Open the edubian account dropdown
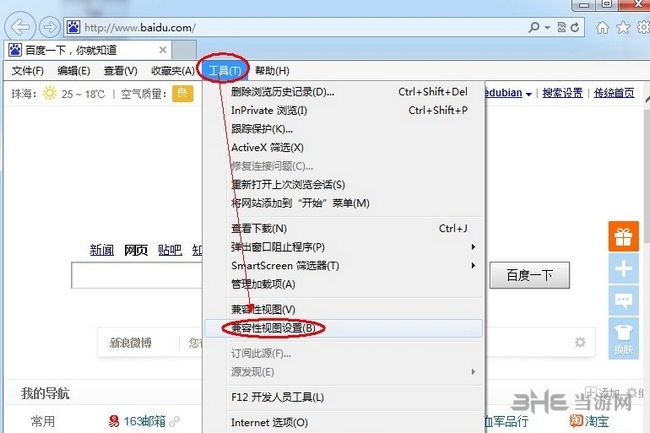 point(507,93)
